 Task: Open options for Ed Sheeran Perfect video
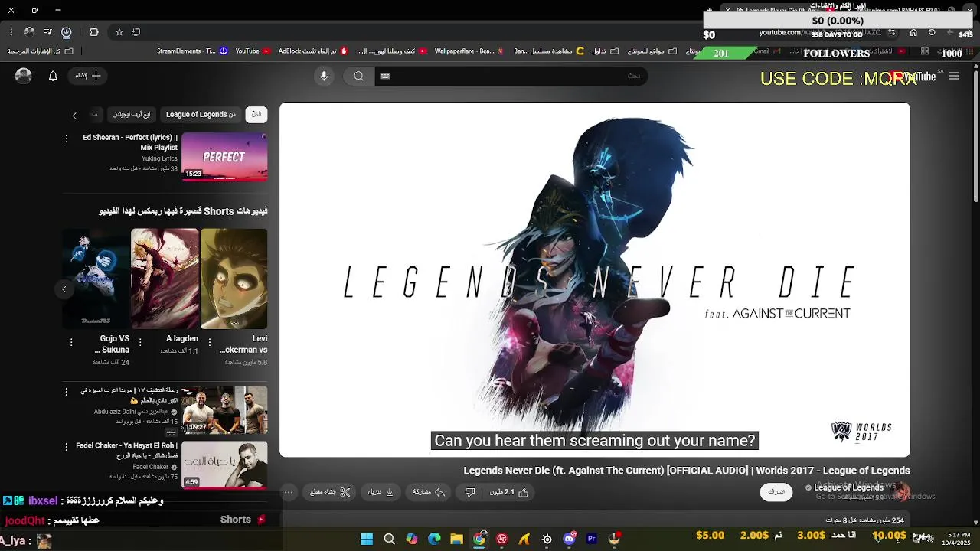coord(67,139)
